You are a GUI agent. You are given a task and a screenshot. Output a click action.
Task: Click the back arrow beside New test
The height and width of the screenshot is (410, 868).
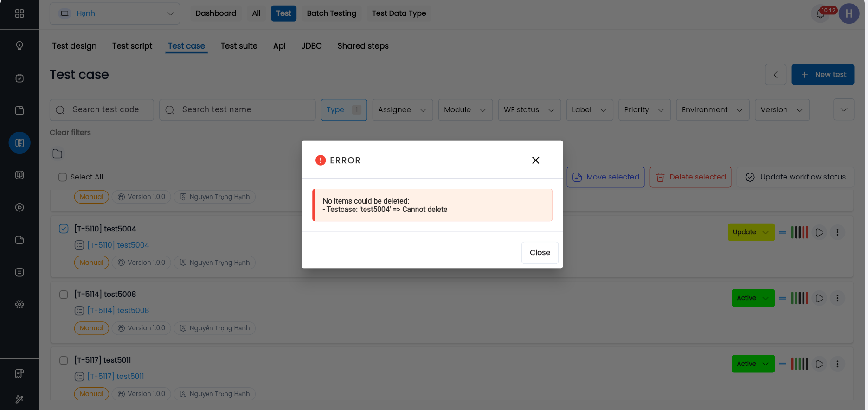[x=775, y=75]
